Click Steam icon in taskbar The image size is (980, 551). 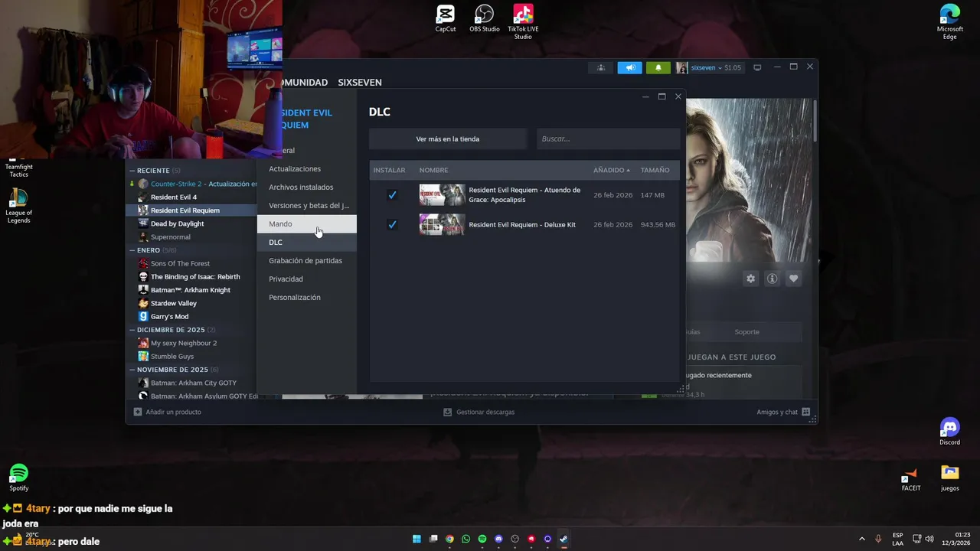[563, 539]
